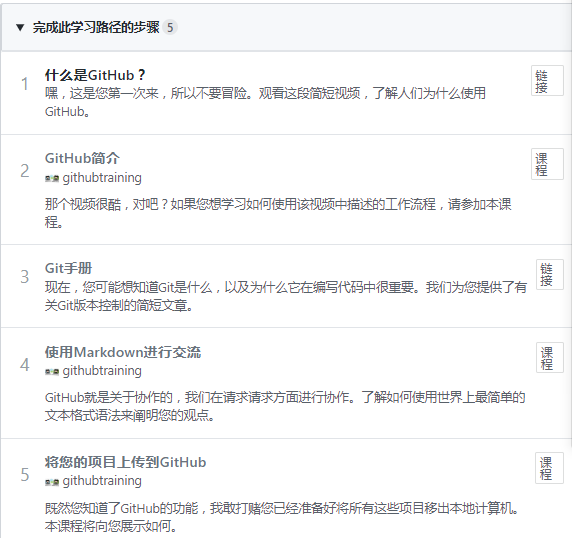Image resolution: width=572 pixels, height=538 pixels.
Task: Click githubtraining avatar icon under 将您的项目上传到GitHub
Action: (52, 482)
